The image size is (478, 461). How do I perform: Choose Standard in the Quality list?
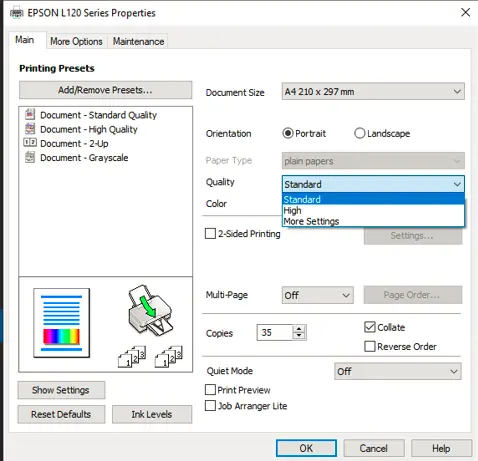373,199
